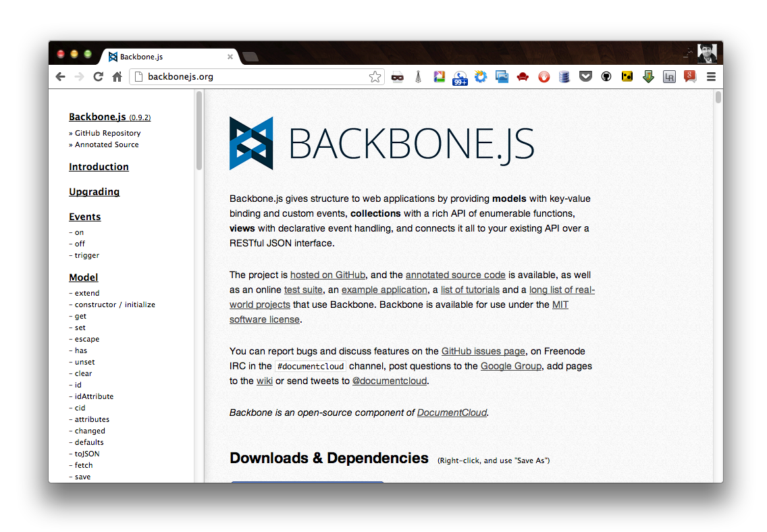Screen dimensions: 767x532
Task: Open the 'test suite' link
Action: pyautogui.click(x=303, y=290)
